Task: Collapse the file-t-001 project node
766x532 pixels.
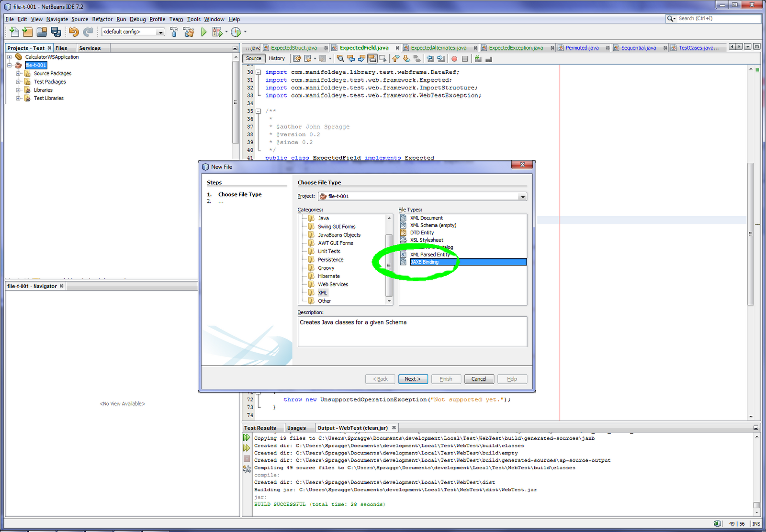Action: (x=10, y=65)
